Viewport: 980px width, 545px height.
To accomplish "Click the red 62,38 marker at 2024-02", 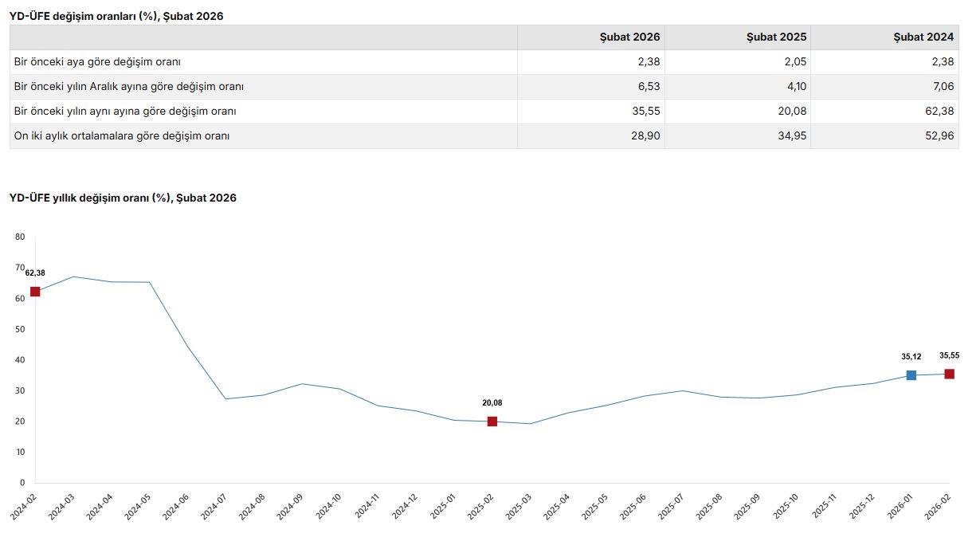I will [x=35, y=292].
